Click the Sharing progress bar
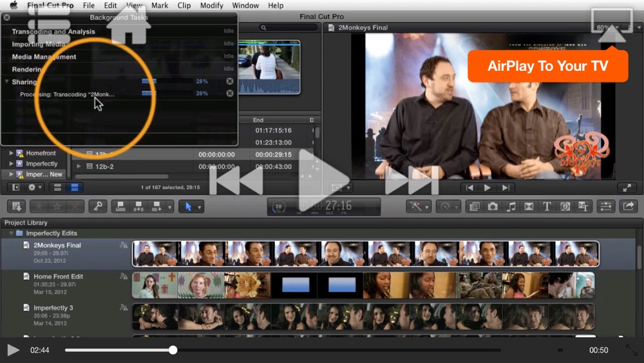644x363 pixels. pos(167,81)
